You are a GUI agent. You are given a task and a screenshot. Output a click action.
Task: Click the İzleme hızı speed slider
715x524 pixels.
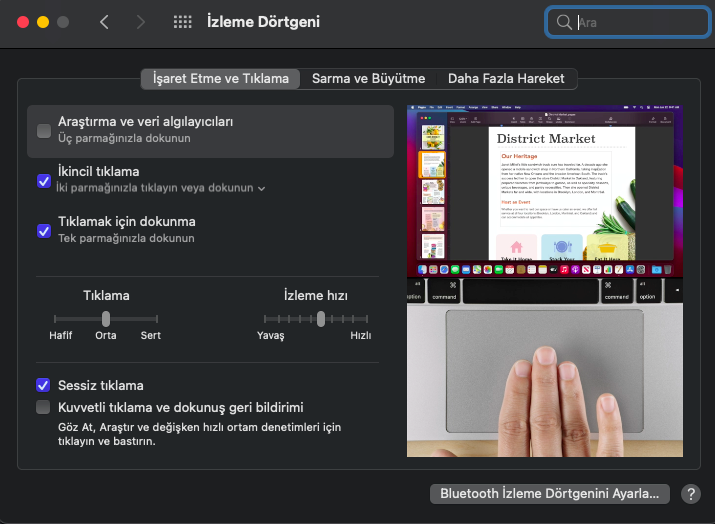pyautogui.click(x=320, y=319)
